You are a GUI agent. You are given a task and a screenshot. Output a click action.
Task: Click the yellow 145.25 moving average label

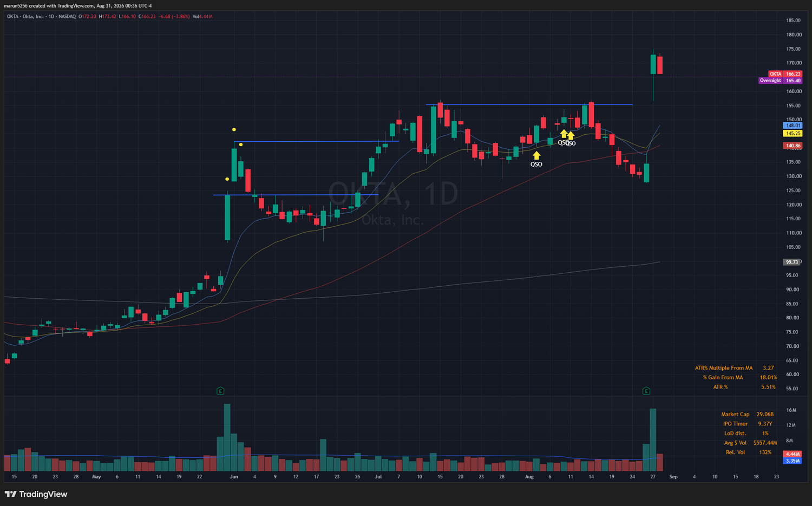[793, 133]
